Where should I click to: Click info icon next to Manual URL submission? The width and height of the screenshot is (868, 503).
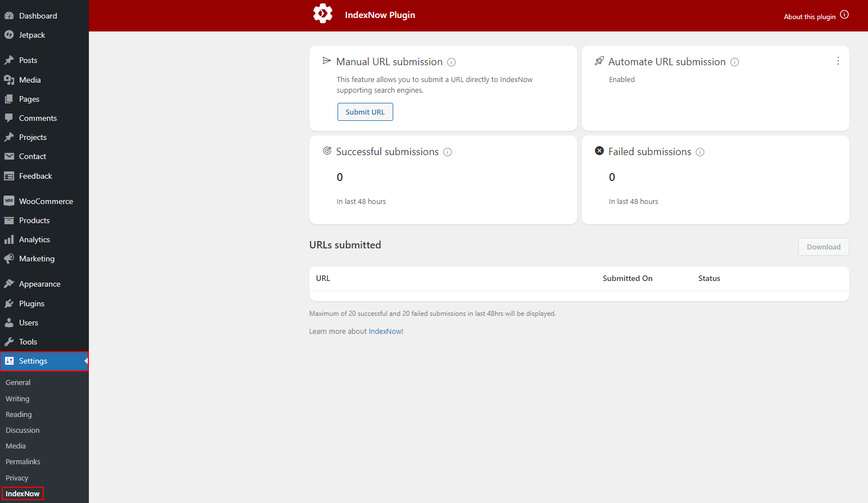451,62
